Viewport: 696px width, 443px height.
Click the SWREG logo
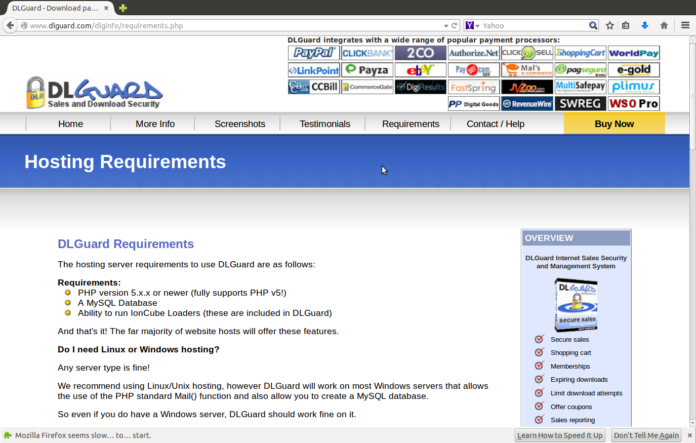click(581, 103)
